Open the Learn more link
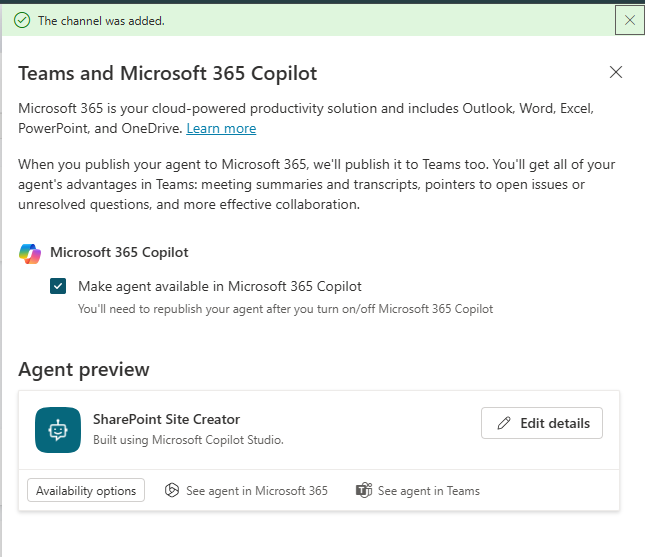Screen dimensions: 645x557 pyautogui.click(x=221, y=129)
